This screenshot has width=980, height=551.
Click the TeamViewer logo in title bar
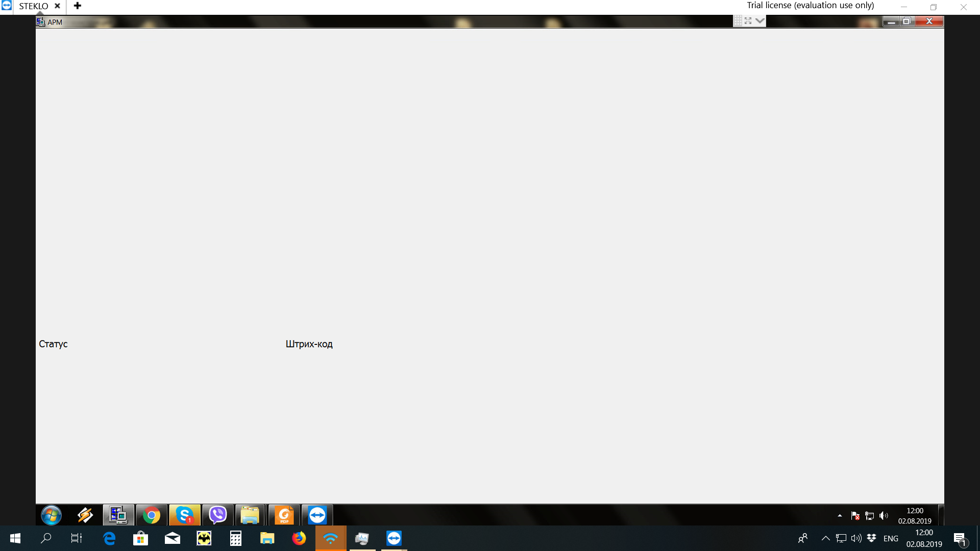[6, 5]
